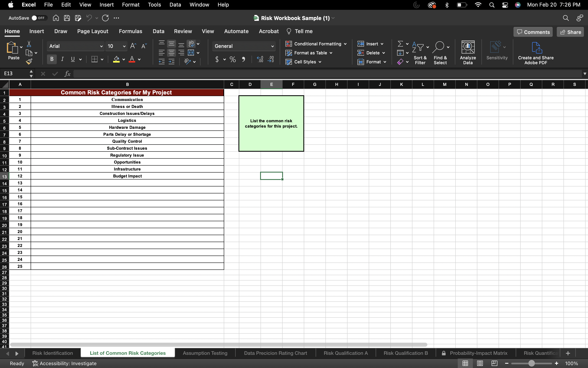The height and width of the screenshot is (368, 588).
Task: Click the Analyze Data icon
Action: coord(468,47)
